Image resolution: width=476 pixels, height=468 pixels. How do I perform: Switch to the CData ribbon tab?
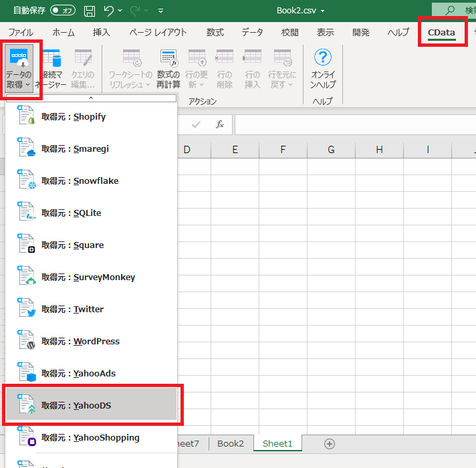pyautogui.click(x=441, y=32)
